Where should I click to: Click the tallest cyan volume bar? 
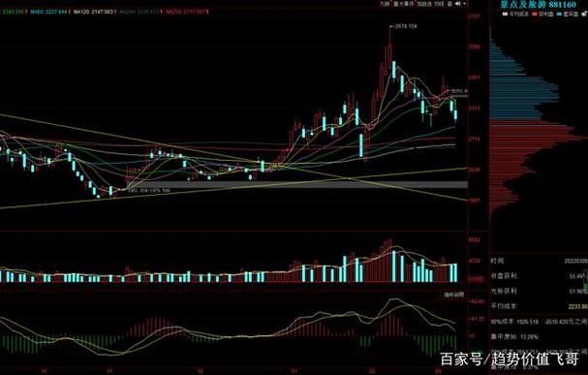(394, 266)
